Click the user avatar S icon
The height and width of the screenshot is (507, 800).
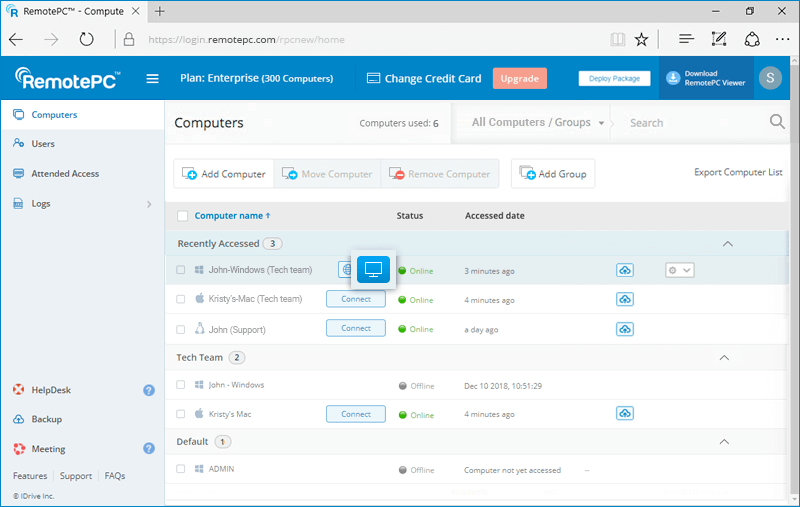(x=770, y=78)
